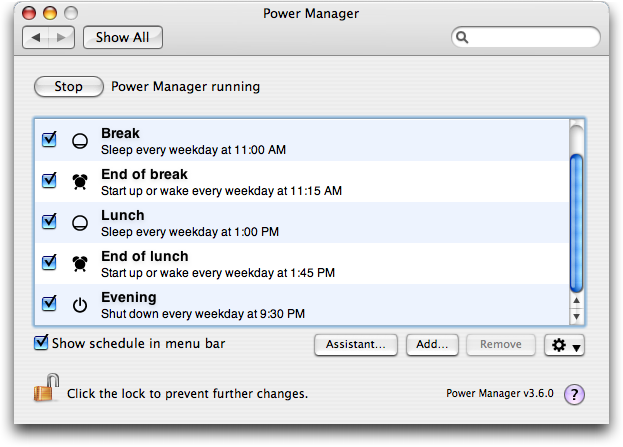Open the gear action dropdown menu

coord(565,345)
